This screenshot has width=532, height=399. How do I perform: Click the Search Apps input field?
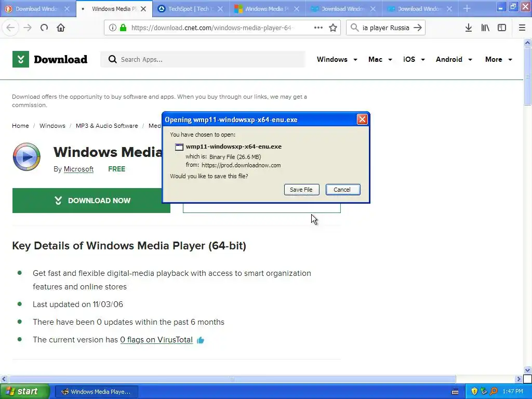point(203,59)
